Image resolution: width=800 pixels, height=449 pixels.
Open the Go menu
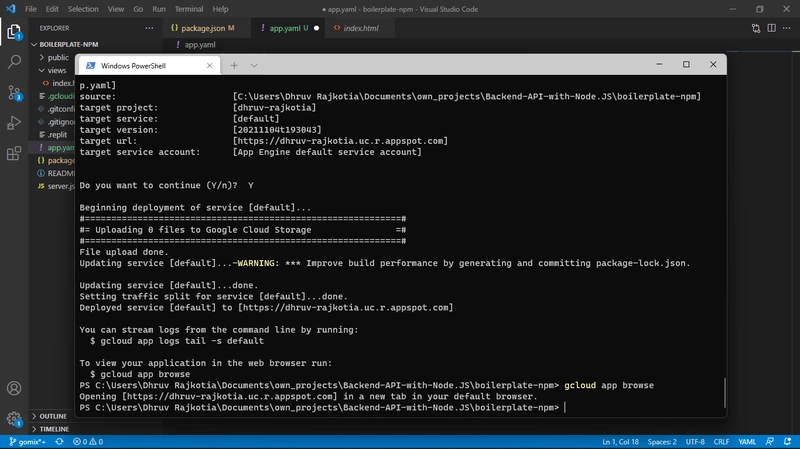point(138,9)
